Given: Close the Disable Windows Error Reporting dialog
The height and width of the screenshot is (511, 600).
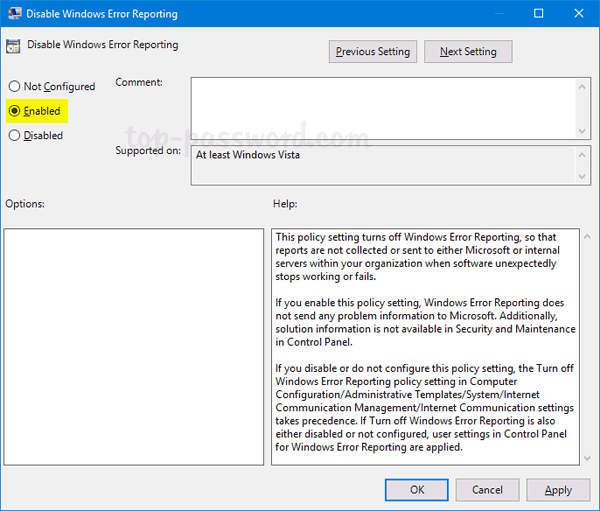Looking at the screenshot, I should click(x=580, y=14).
